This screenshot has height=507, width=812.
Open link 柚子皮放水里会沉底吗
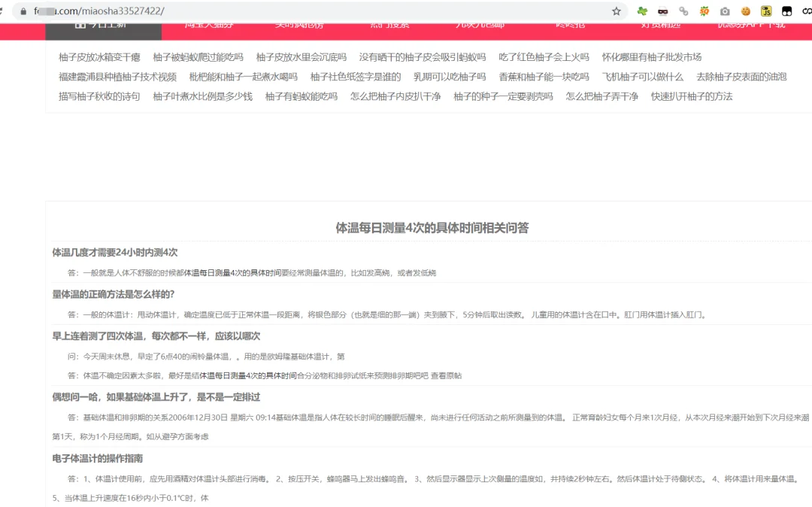click(301, 57)
